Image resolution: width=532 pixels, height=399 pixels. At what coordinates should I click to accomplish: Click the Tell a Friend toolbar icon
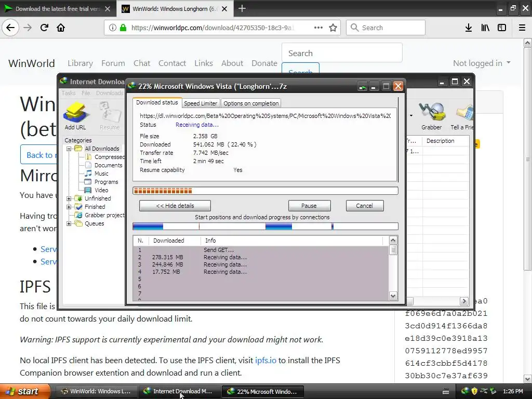coord(462,116)
